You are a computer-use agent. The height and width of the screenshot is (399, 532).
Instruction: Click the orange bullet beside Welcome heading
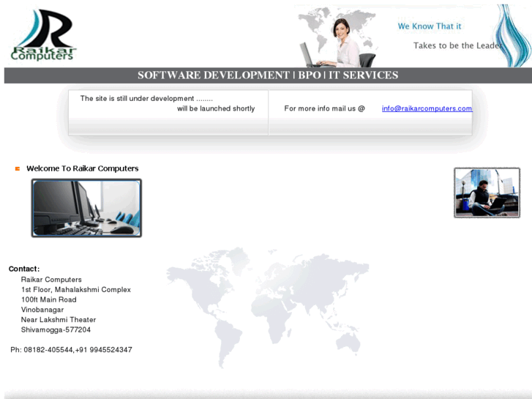click(x=18, y=169)
